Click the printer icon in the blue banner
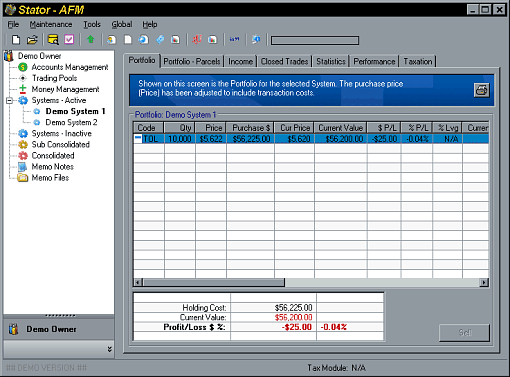This screenshot has height=377, width=510. tap(481, 90)
